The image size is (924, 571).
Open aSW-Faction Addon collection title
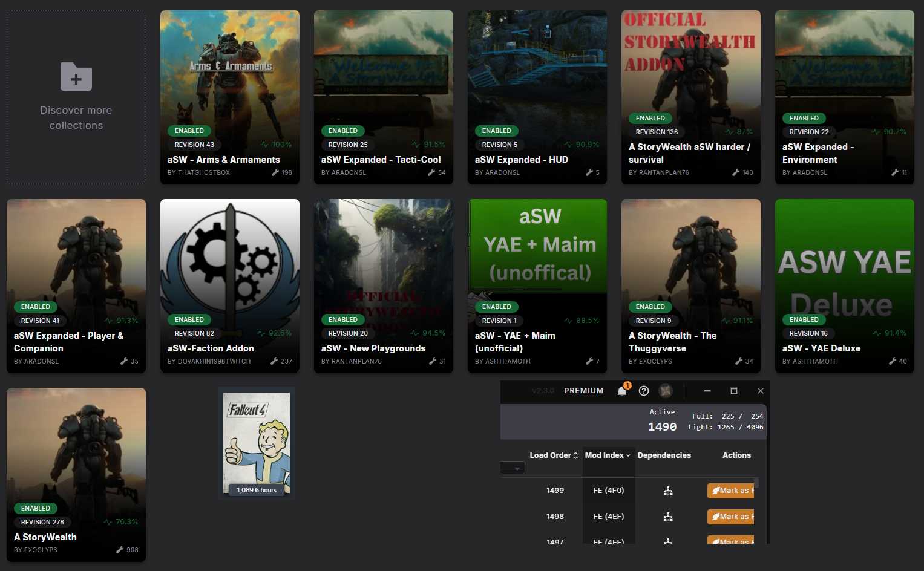pos(211,348)
